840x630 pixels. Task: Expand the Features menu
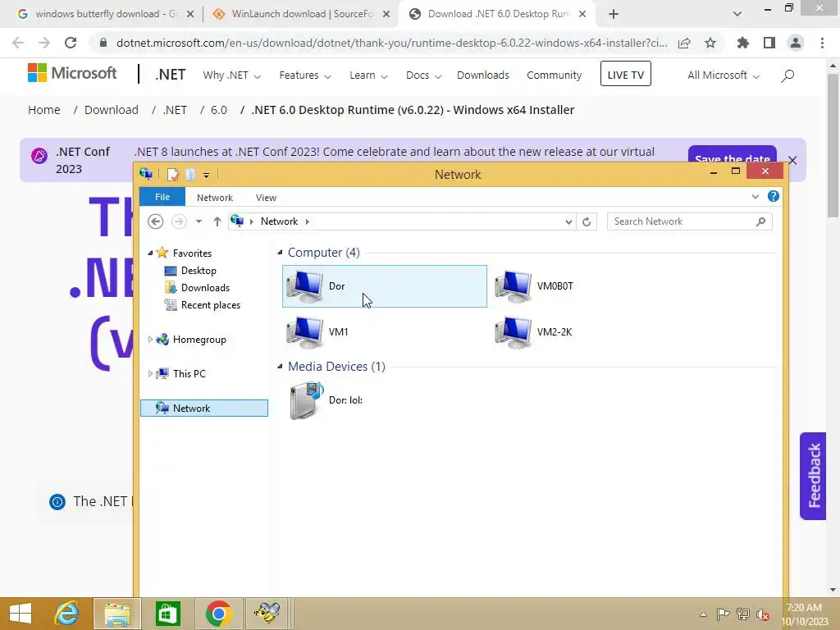pos(305,75)
